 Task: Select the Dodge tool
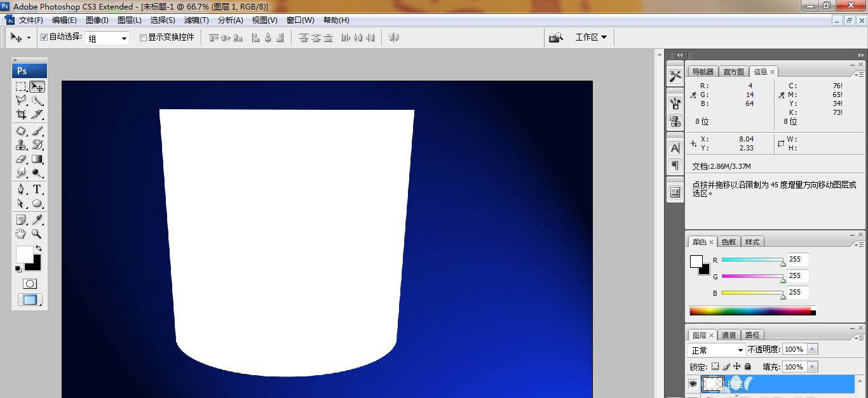pos(37,173)
